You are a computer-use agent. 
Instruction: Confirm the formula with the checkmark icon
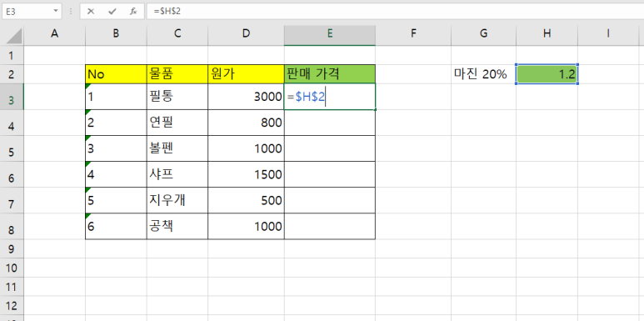coord(112,12)
